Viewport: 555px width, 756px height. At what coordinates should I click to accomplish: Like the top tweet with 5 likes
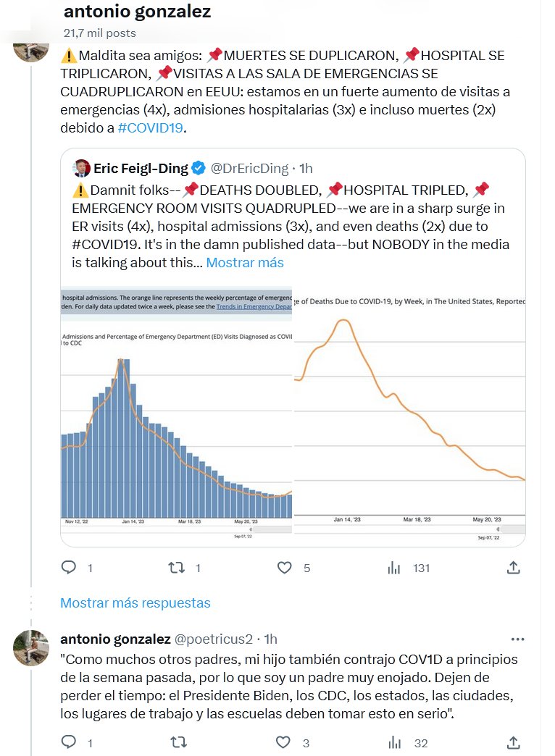pyautogui.click(x=285, y=568)
